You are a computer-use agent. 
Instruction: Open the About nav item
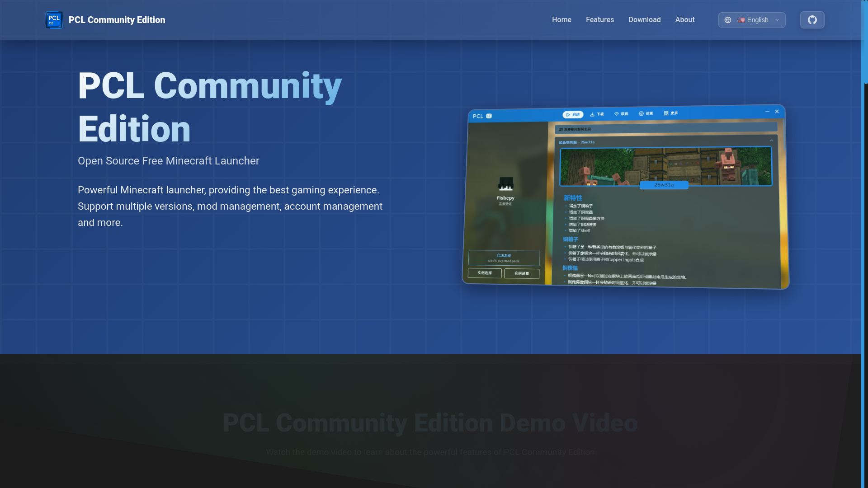point(685,20)
